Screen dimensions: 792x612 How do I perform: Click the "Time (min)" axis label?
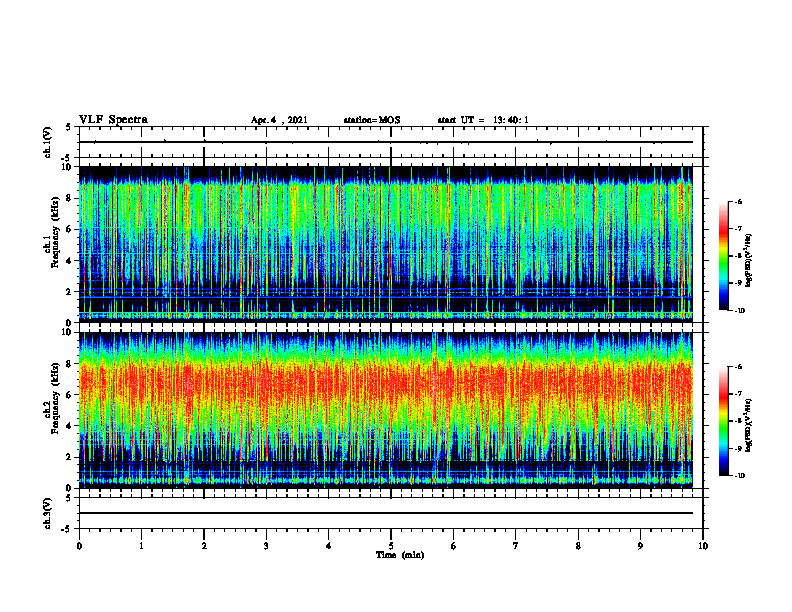coord(400,555)
